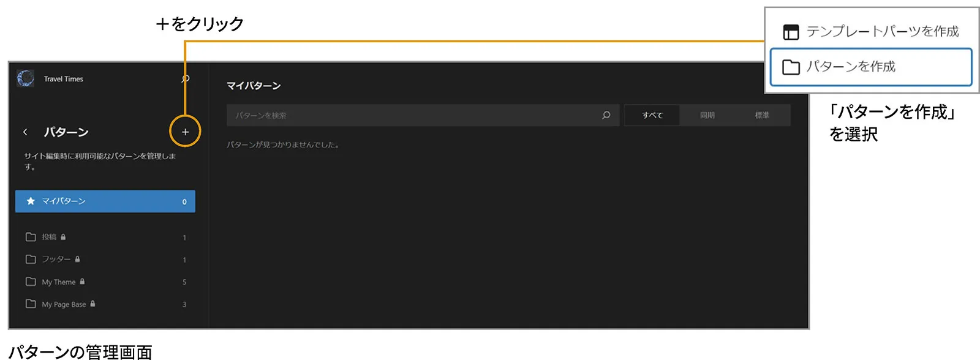Open the 投稿 pattern folder

point(49,237)
